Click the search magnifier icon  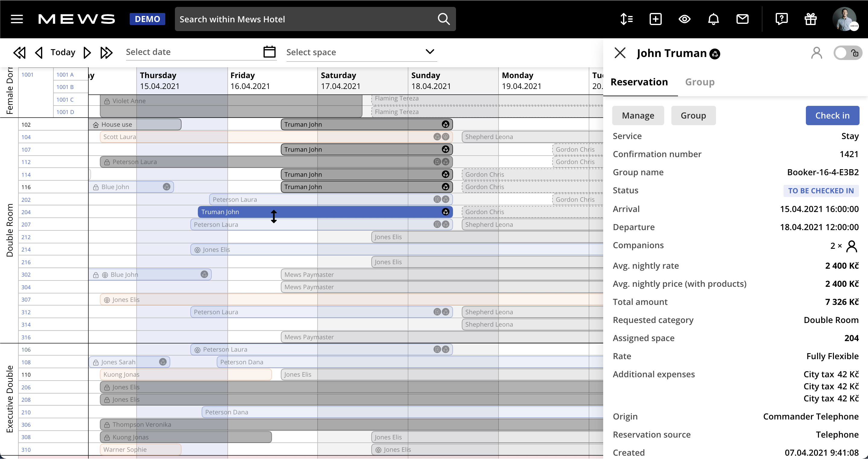tap(443, 19)
